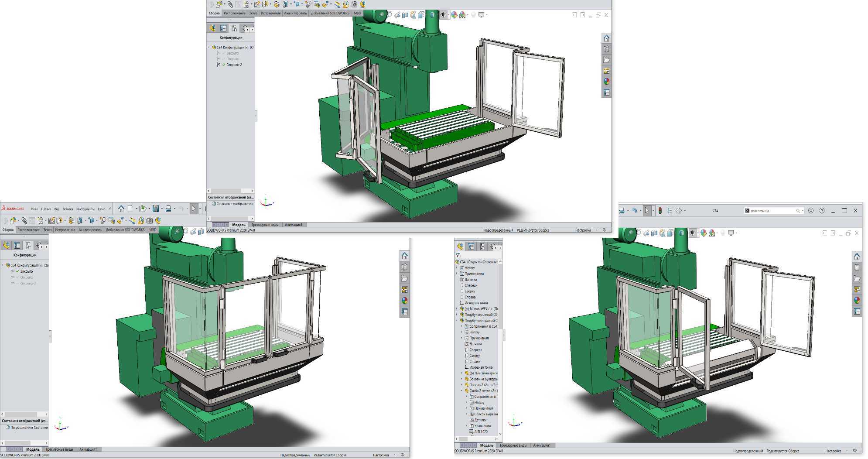
Task: Switch to Эскиз tab in bottom-left window
Action: click(x=47, y=230)
